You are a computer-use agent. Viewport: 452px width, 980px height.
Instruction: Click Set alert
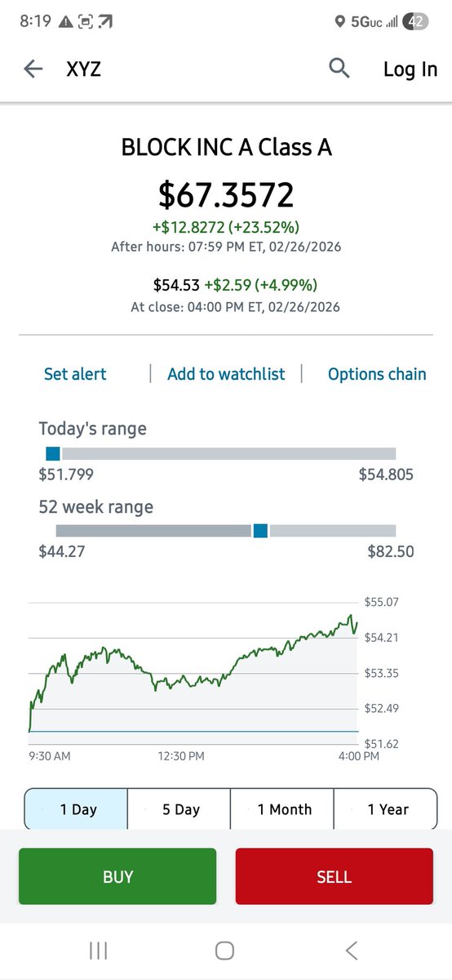[75, 374]
